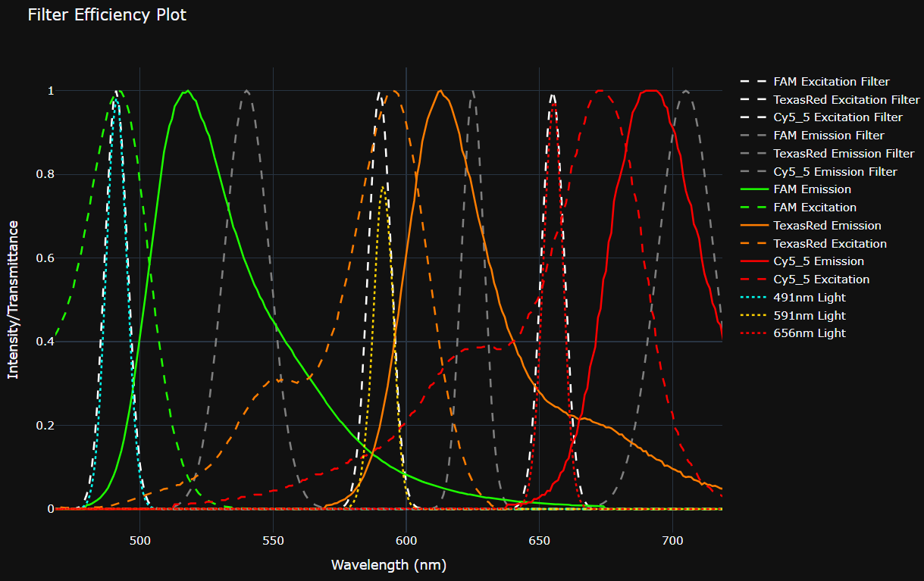Click the y-axis tick label 1

51,91
